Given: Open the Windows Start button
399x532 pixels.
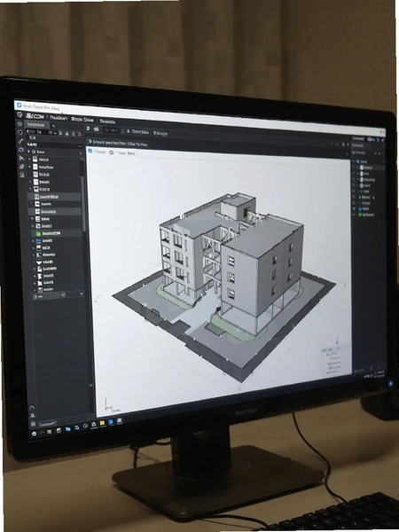Looking at the screenshot, I should click(x=34, y=434).
